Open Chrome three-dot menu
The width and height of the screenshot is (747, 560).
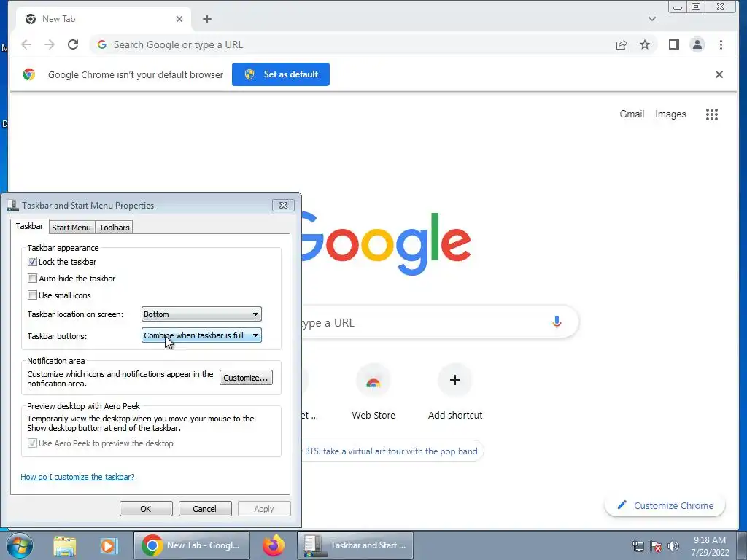[x=721, y=44]
